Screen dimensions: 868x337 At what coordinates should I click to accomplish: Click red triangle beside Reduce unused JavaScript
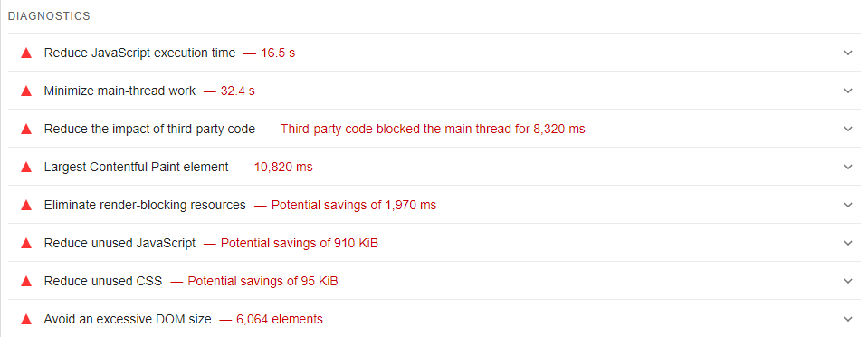(x=26, y=244)
